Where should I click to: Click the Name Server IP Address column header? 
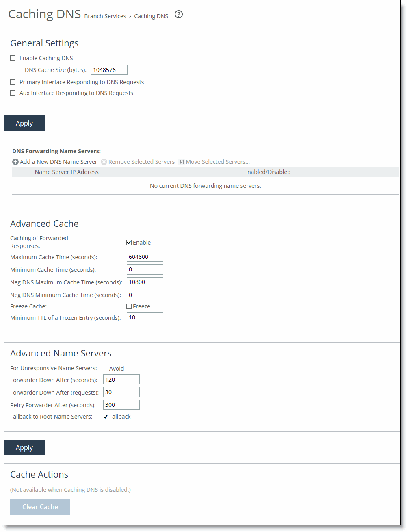click(66, 172)
